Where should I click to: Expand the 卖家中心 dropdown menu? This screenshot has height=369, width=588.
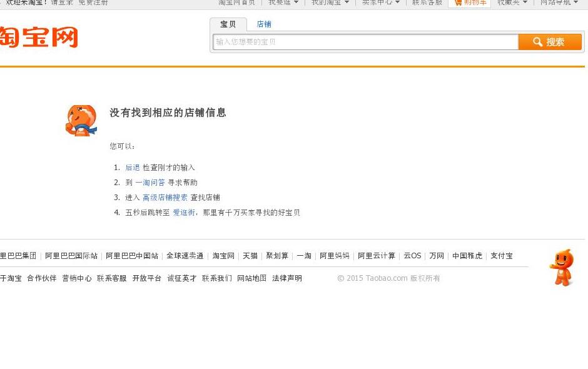pyautogui.click(x=380, y=3)
